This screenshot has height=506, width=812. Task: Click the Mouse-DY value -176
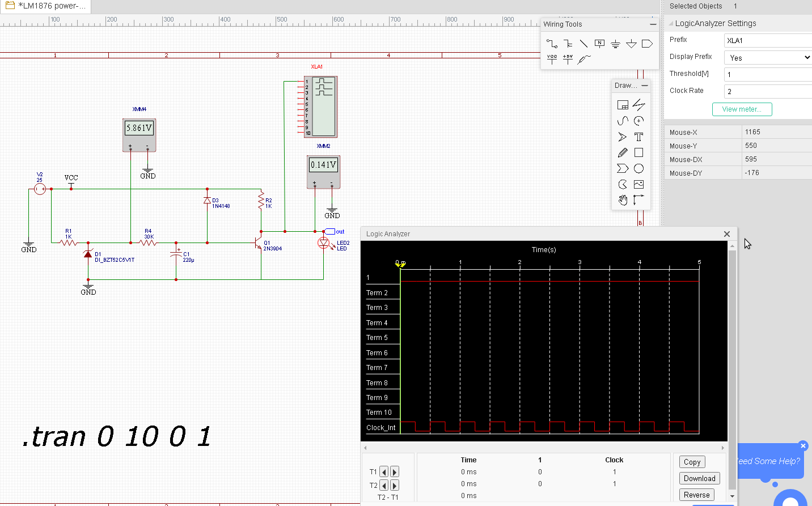pyautogui.click(x=752, y=173)
